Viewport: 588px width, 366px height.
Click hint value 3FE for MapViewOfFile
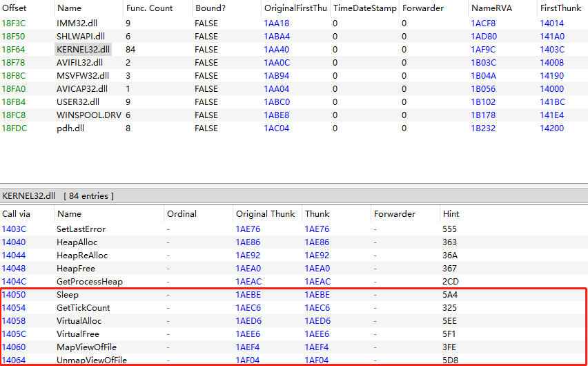point(449,347)
